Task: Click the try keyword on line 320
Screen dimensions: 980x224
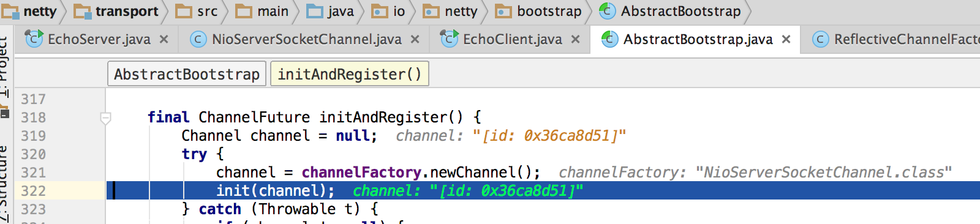Action: (194, 154)
